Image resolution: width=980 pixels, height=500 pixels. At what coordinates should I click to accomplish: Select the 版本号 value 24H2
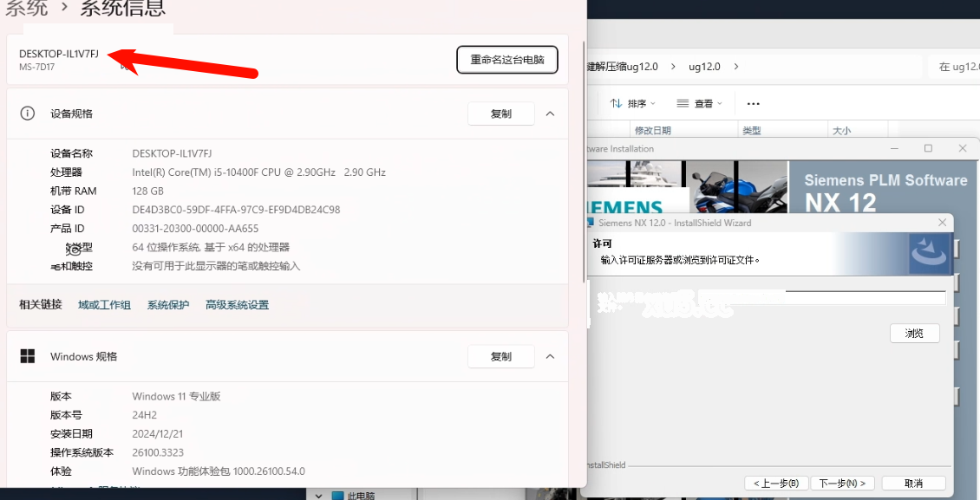pos(144,415)
